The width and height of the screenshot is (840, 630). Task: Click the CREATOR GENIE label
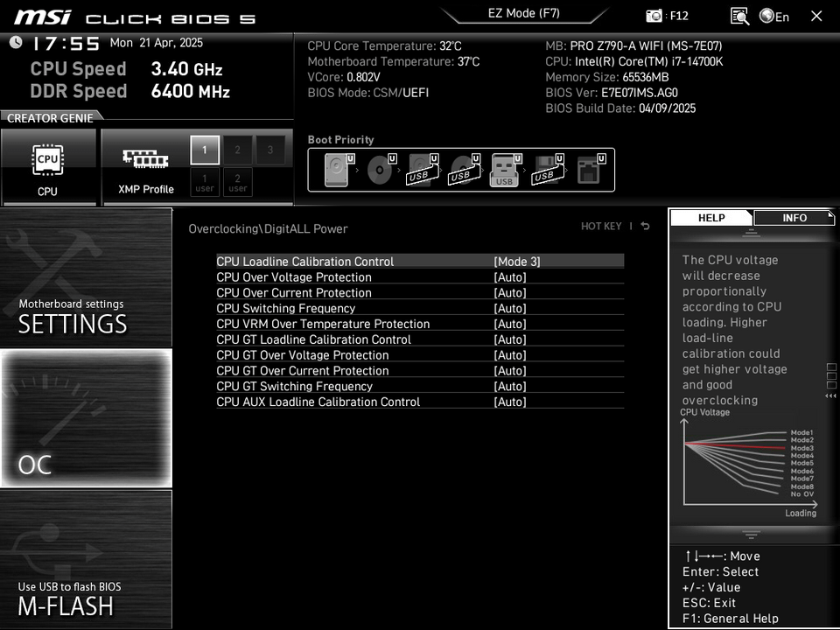tap(50, 118)
